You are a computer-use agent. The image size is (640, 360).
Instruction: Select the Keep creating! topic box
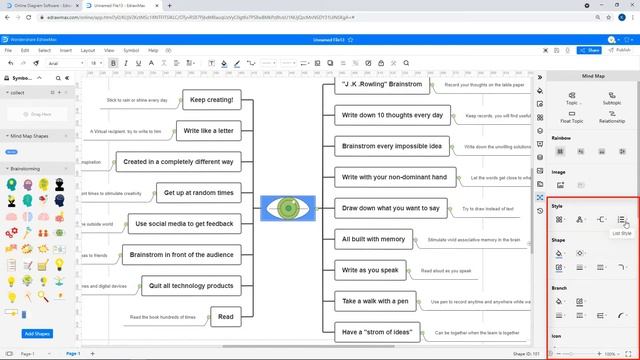(x=212, y=100)
